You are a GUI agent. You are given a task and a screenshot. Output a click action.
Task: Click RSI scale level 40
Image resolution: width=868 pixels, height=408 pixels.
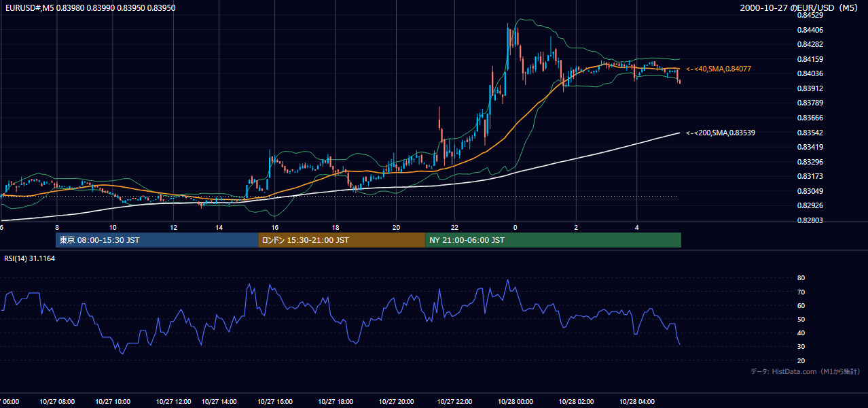click(801, 333)
